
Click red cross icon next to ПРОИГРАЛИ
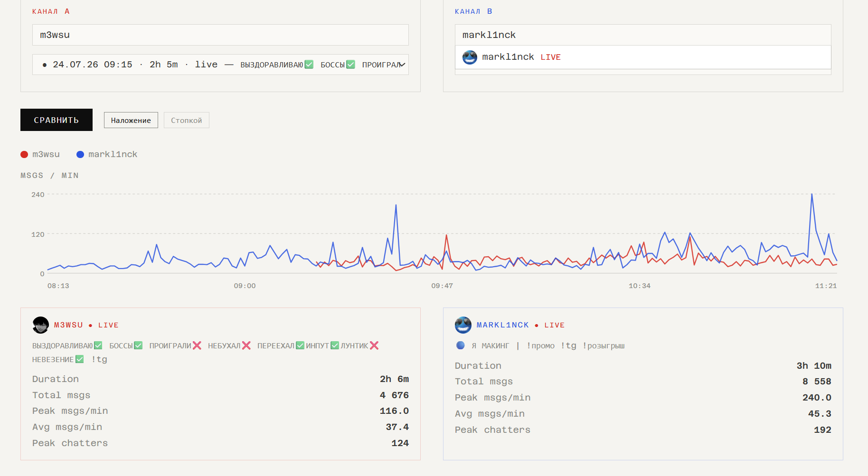pyautogui.click(x=197, y=345)
